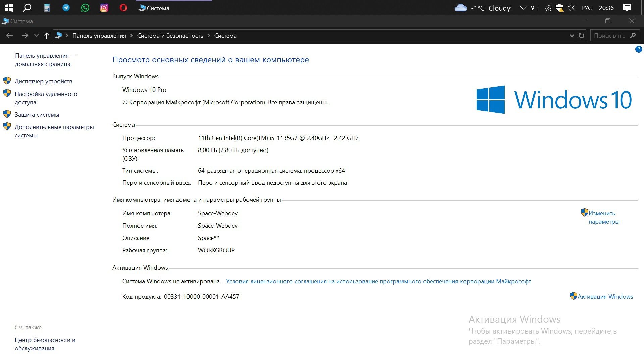Open Windows Security tray icon
This screenshot has height=362, width=644.
pyautogui.click(x=559, y=8)
